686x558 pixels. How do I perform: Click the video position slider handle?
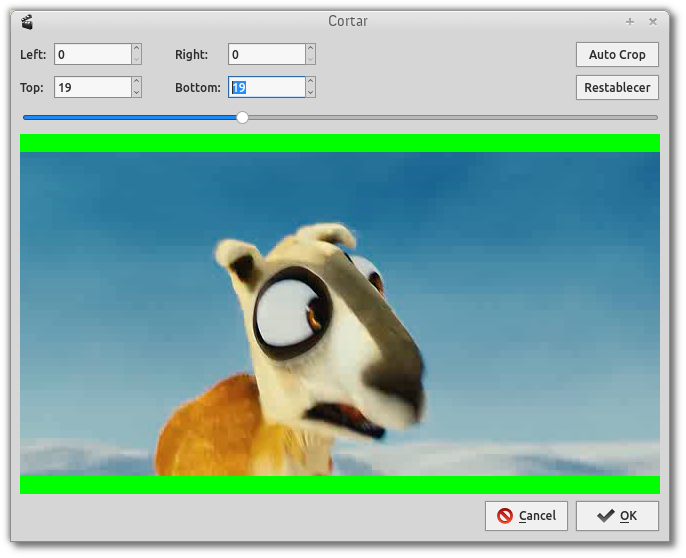pyautogui.click(x=242, y=117)
